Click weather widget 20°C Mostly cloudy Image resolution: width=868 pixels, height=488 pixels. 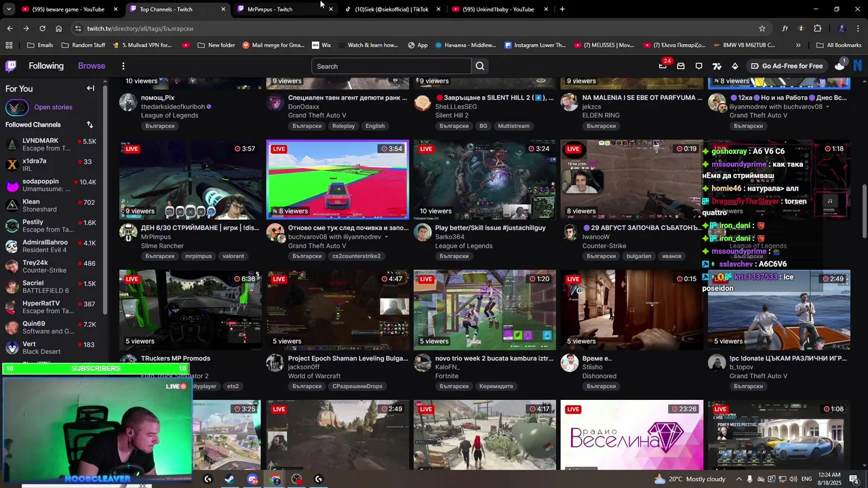(x=690, y=479)
